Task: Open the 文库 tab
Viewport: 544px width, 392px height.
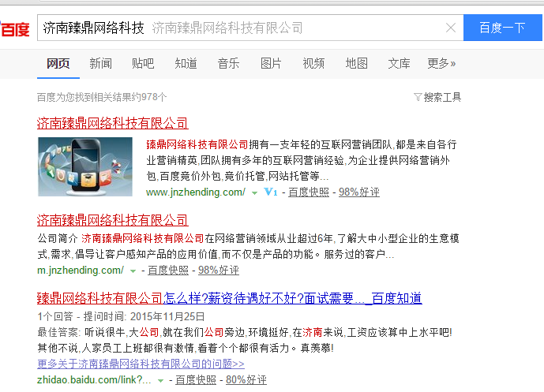Action: (399, 63)
